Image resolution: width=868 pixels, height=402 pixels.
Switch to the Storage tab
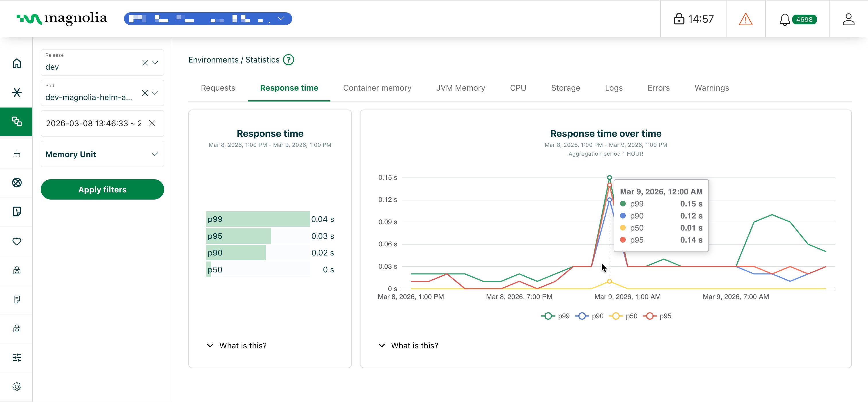pyautogui.click(x=565, y=88)
